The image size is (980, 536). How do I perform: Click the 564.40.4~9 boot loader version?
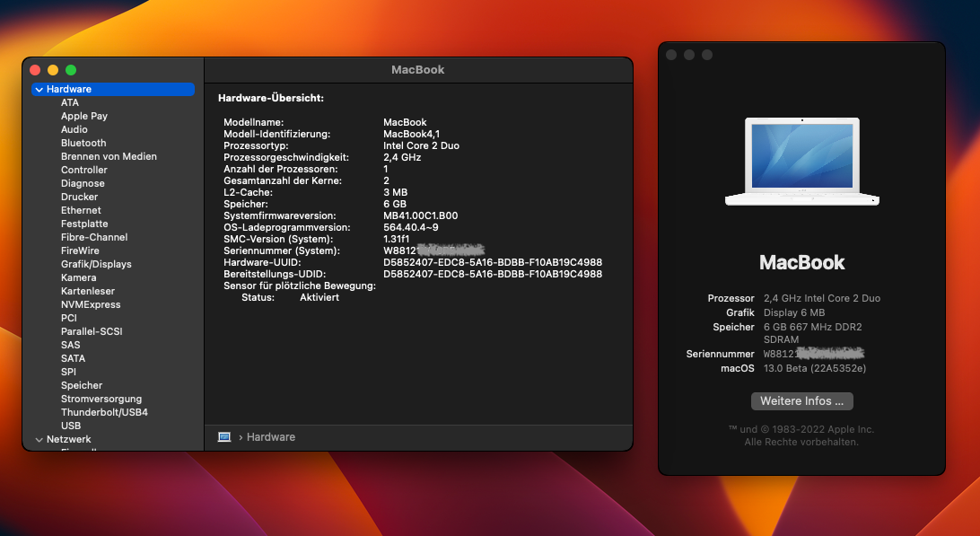click(411, 228)
